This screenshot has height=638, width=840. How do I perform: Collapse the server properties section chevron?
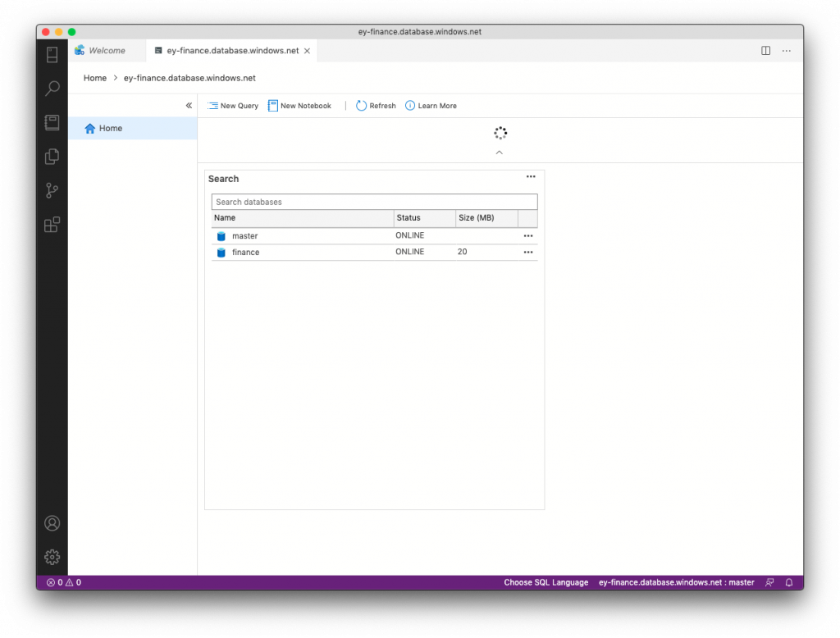[500, 153]
